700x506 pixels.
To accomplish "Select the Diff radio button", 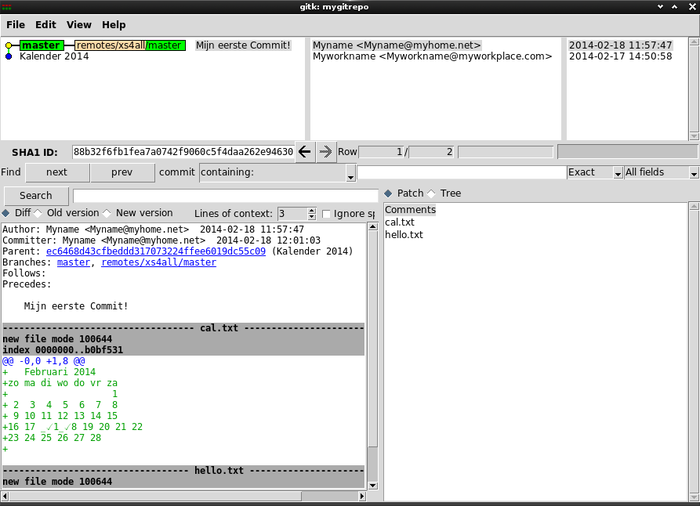I will coord(8,213).
